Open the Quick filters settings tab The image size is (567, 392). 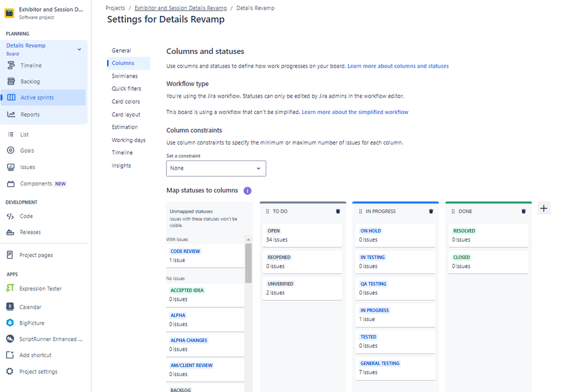126,88
